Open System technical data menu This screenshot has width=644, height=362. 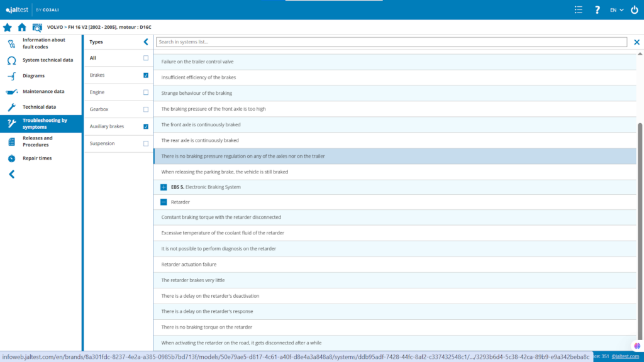tap(47, 60)
